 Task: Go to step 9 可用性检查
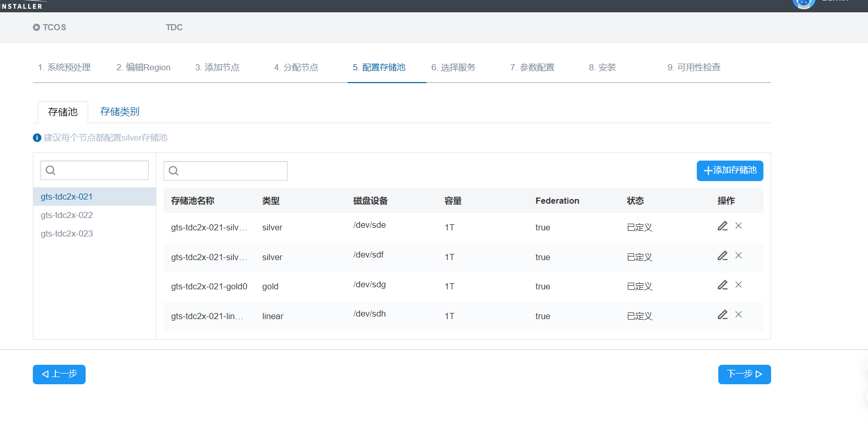coord(694,67)
